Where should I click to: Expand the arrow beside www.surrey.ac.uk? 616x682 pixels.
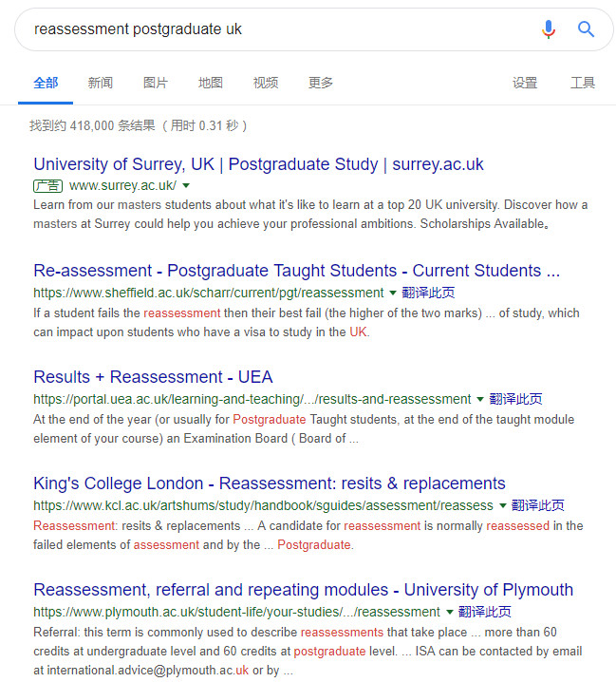pyautogui.click(x=186, y=186)
